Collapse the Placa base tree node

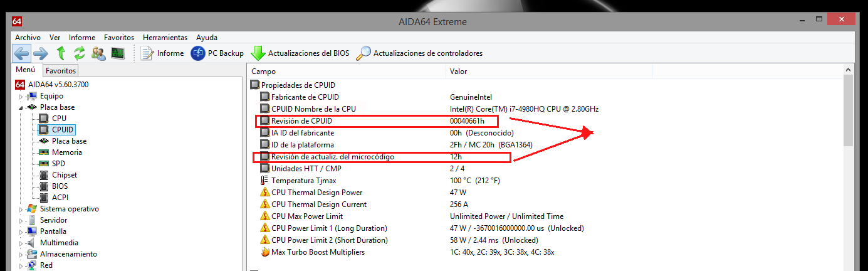[x=21, y=108]
